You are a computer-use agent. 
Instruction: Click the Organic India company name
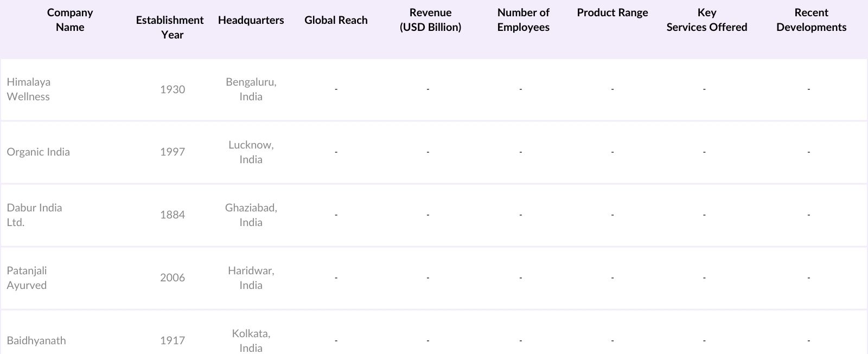tap(38, 152)
